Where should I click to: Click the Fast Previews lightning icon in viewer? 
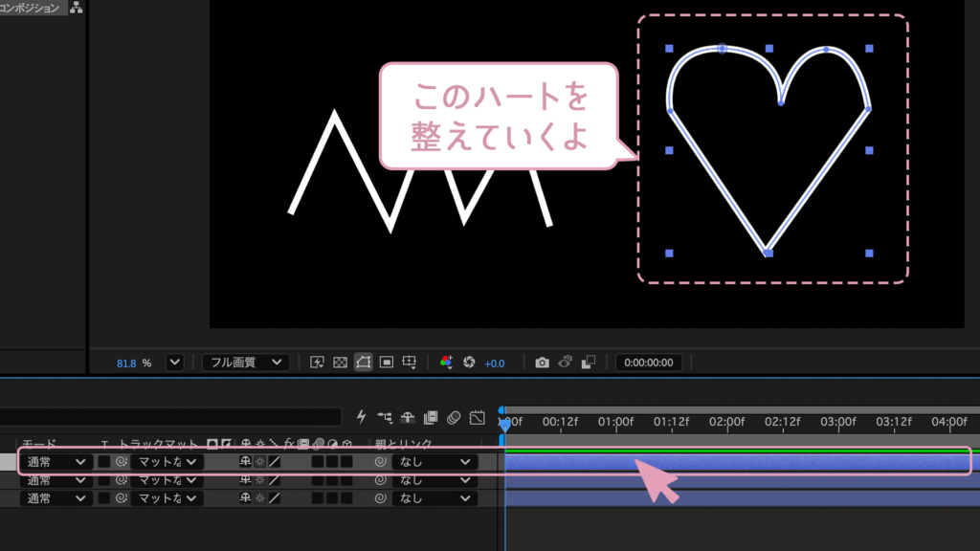pos(317,363)
